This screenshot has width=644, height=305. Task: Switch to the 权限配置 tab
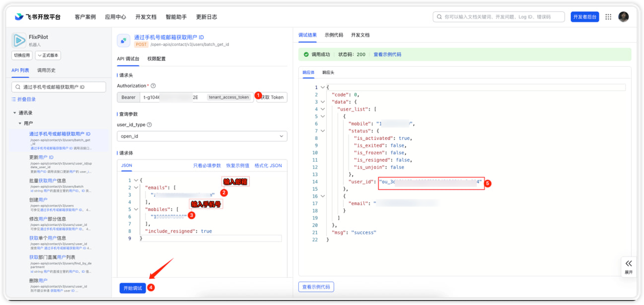point(156,59)
